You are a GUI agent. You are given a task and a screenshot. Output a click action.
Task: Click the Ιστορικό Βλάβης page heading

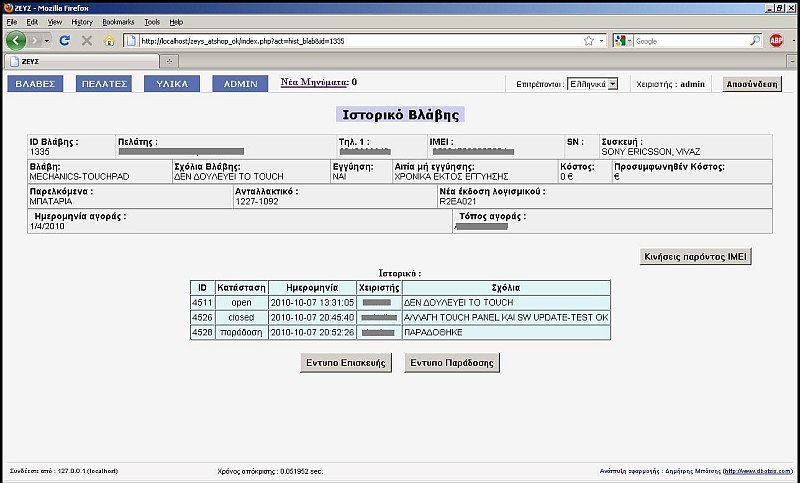click(x=401, y=114)
